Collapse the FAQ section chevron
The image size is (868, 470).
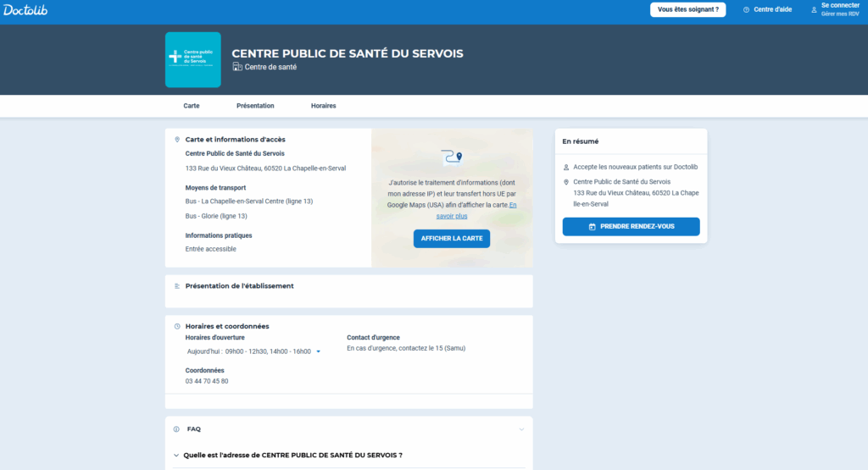520,429
